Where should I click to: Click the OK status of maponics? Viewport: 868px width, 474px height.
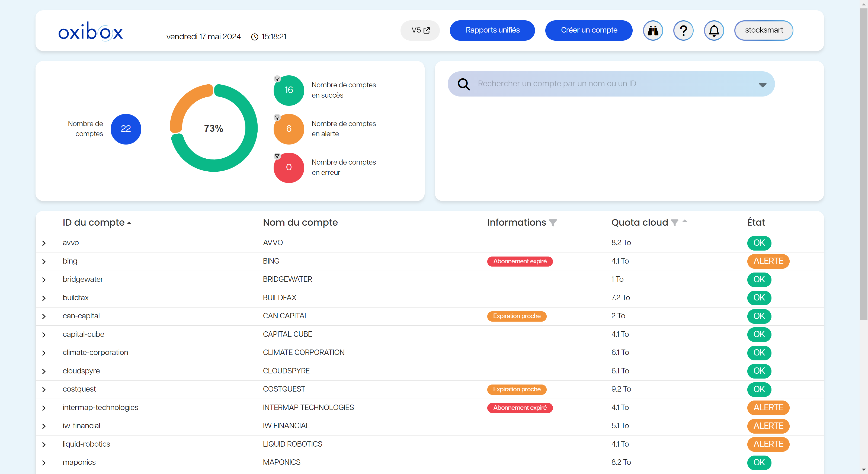(x=759, y=463)
